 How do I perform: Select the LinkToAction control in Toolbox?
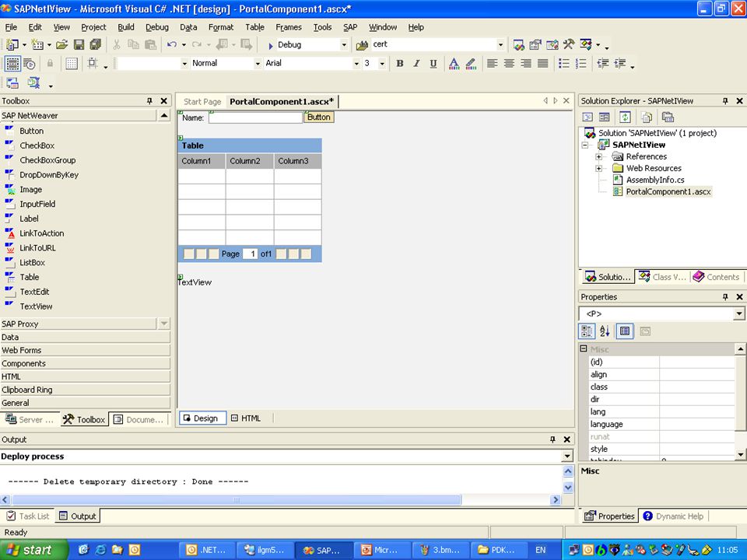tap(41, 233)
